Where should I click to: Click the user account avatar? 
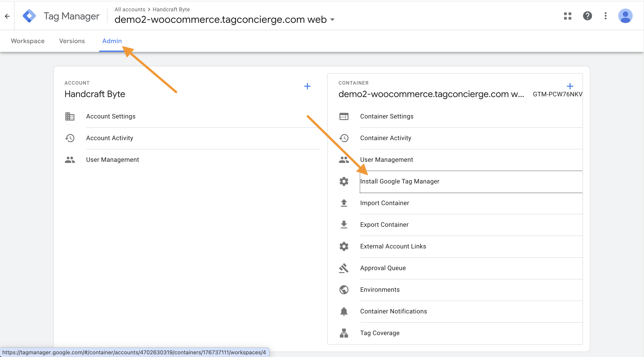(x=625, y=16)
